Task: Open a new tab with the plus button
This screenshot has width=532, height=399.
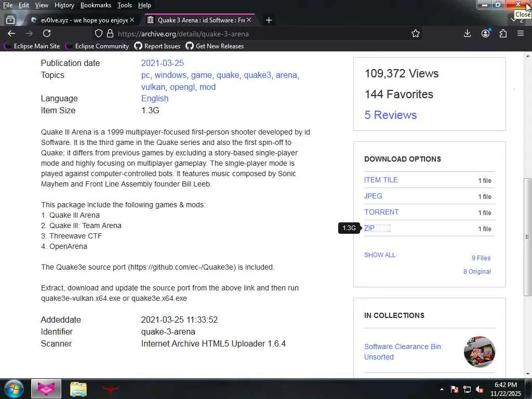Action: tap(269, 20)
